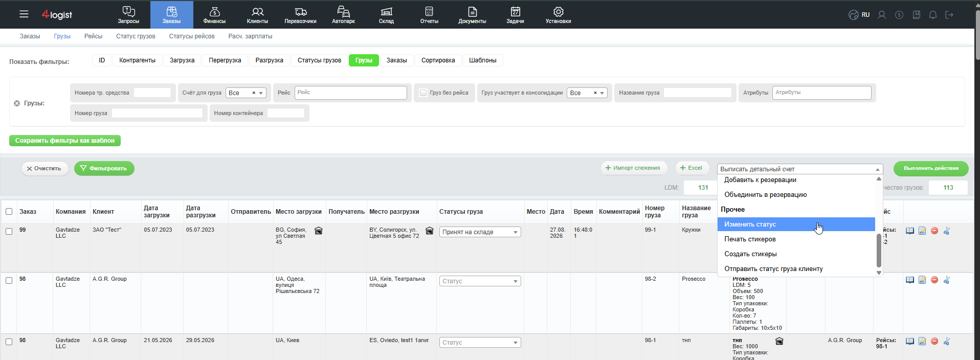This screenshot has height=360, width=980.
Task: Switch to the Статус грузов tab
Action: pos(136,36)
